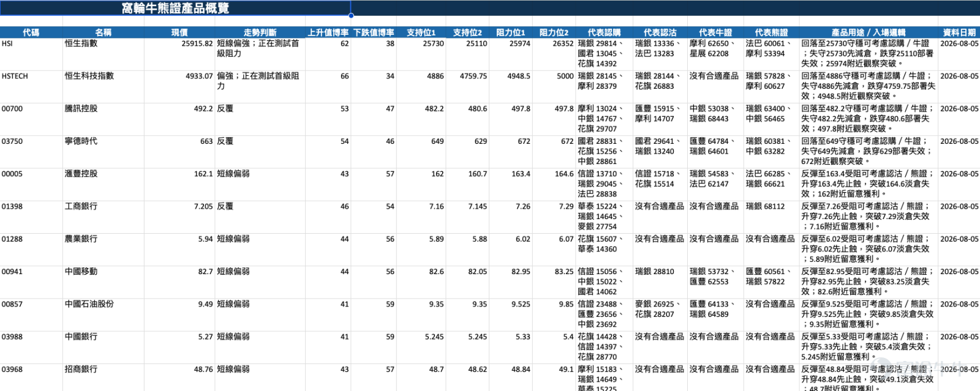This screenshot has height=391, width=980.
Task: Select the HSI code cell
Action: [x=31, y=54]
